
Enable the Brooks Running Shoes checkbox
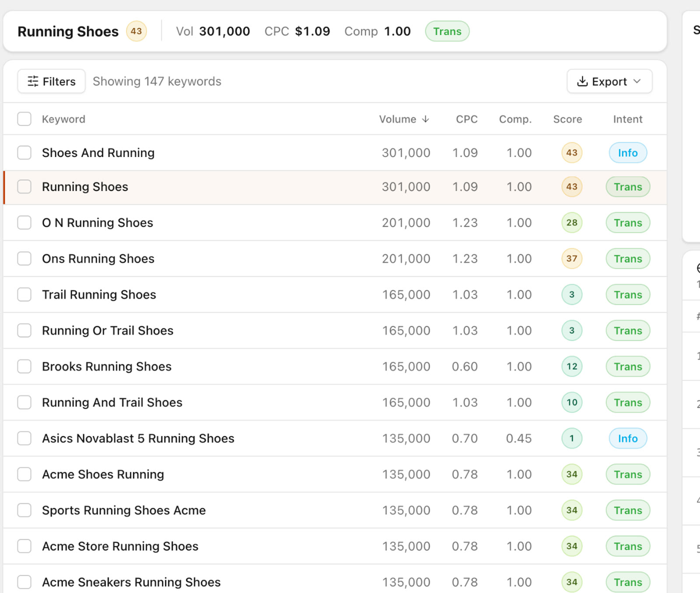(24, 366)
